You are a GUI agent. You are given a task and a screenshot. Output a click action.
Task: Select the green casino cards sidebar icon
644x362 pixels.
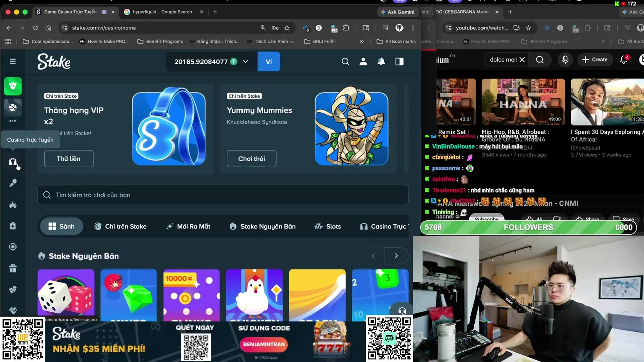13,86
